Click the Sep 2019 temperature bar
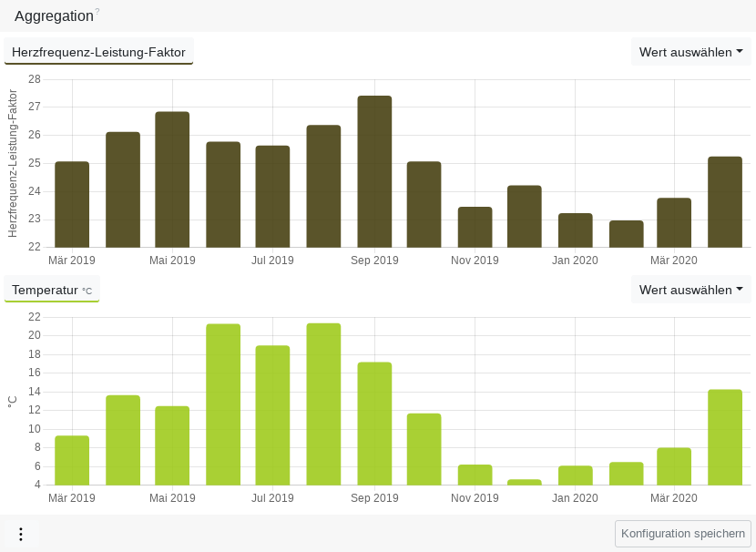The image size is (756, 552). click(x=374, y=424)
